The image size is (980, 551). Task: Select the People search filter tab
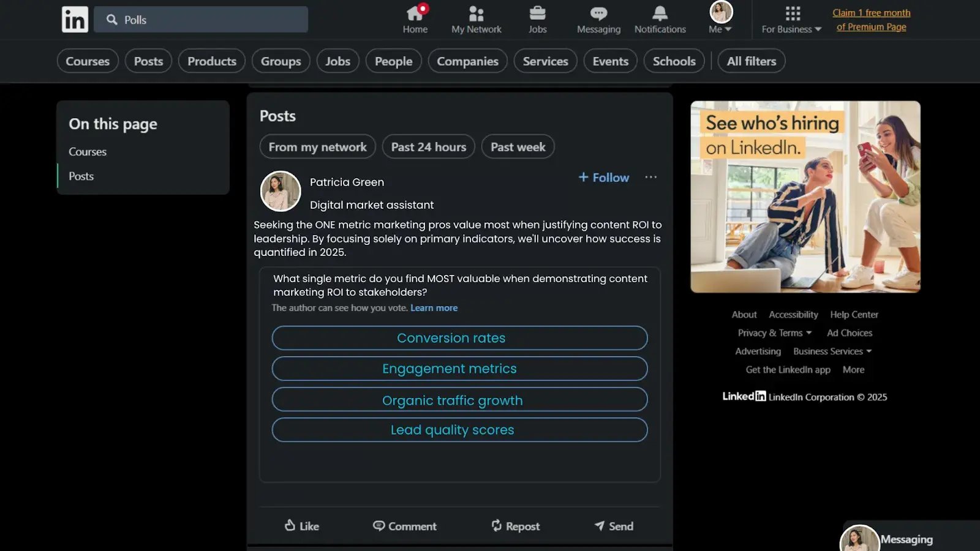click(393, 61)
